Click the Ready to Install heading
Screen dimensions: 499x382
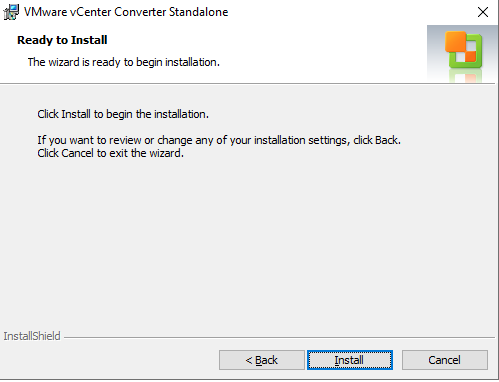pos(62,40)
